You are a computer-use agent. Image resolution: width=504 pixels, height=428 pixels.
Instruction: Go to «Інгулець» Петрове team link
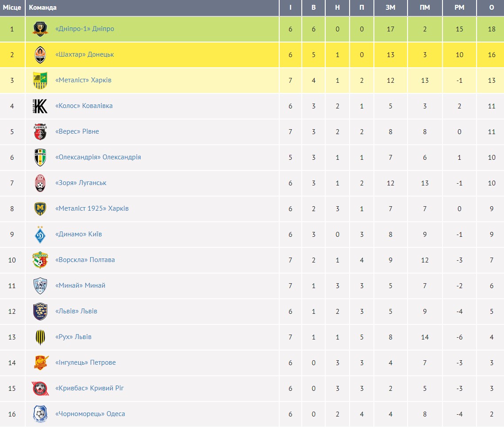point(85,362)
